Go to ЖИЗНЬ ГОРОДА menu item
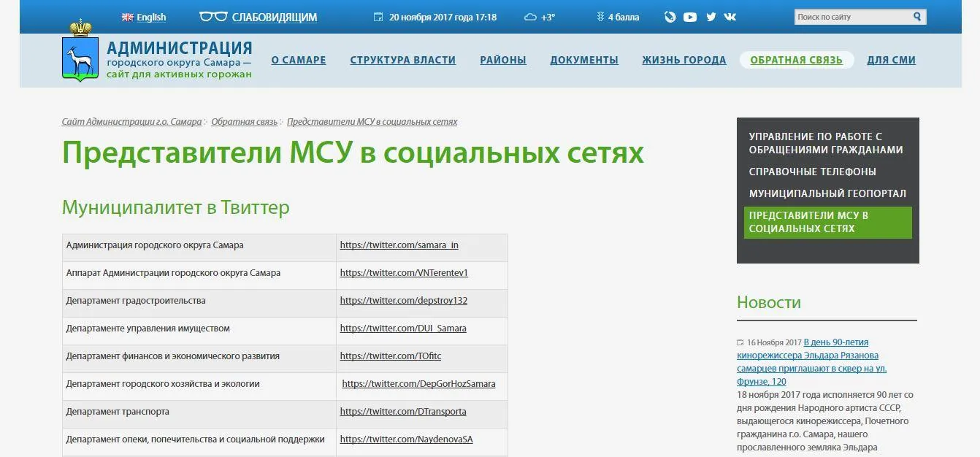 click(x=684, y=60)
